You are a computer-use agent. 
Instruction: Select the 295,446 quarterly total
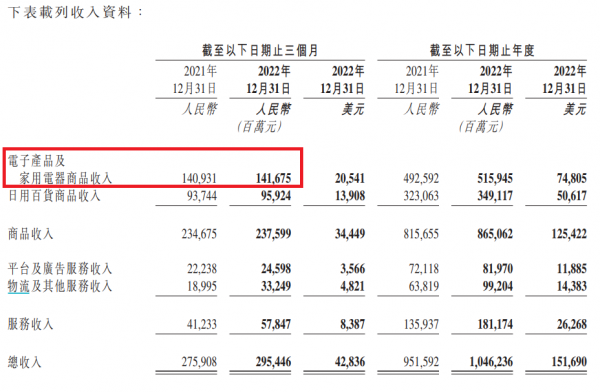point(273,362)
